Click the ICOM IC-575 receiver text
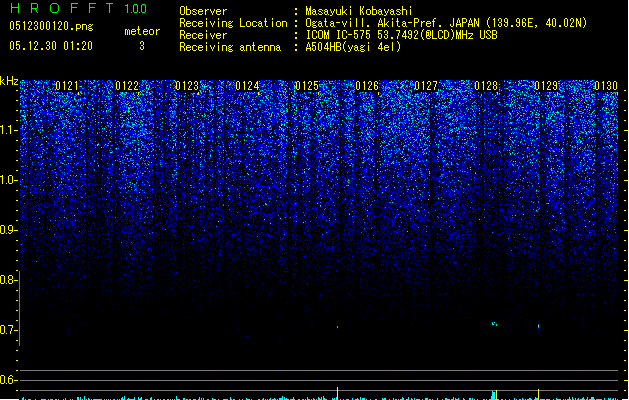This screenshot has width=629, height=400. click(x=401, y=35)
